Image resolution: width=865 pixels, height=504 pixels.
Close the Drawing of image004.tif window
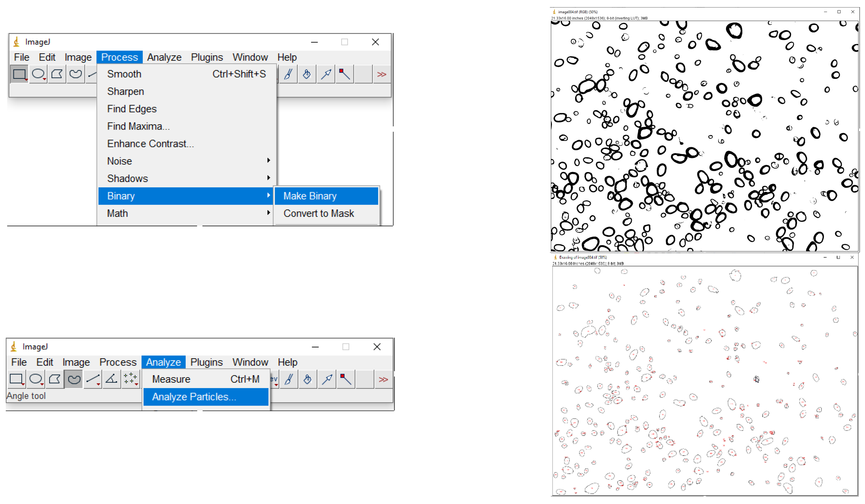(852, 257)
